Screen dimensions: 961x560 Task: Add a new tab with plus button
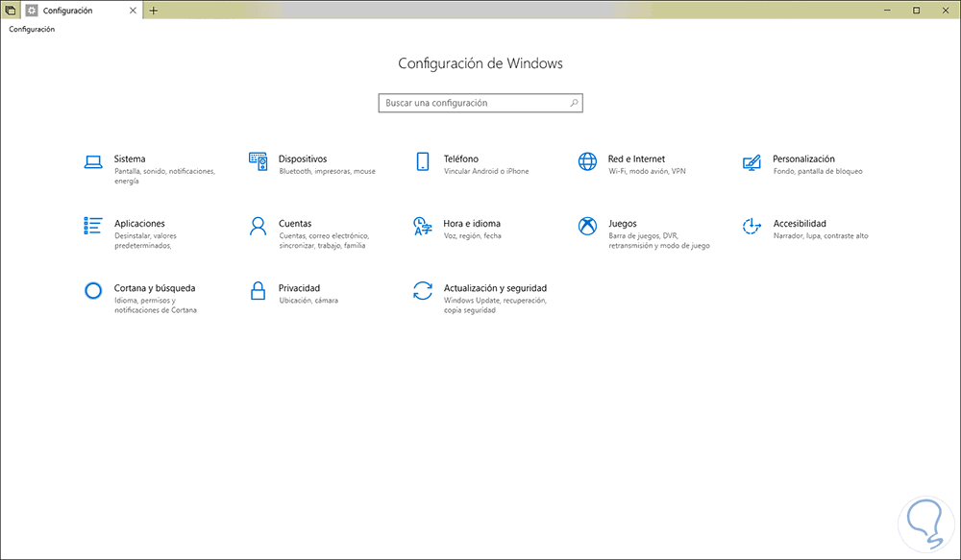click(154, 11)
